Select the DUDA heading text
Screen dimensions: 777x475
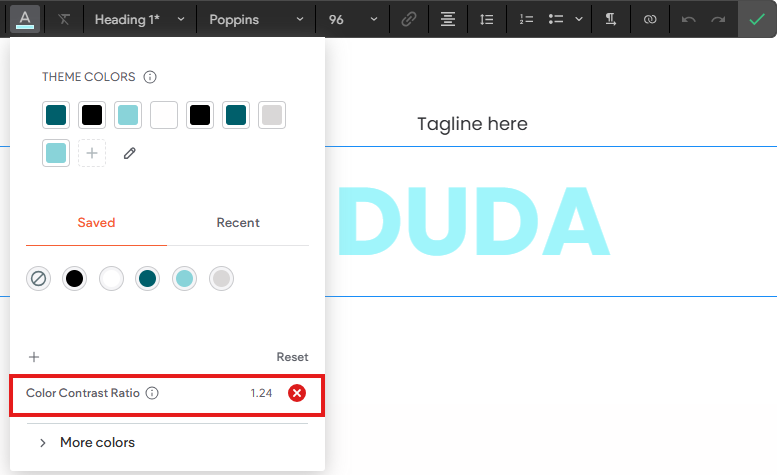coord(474,221)
